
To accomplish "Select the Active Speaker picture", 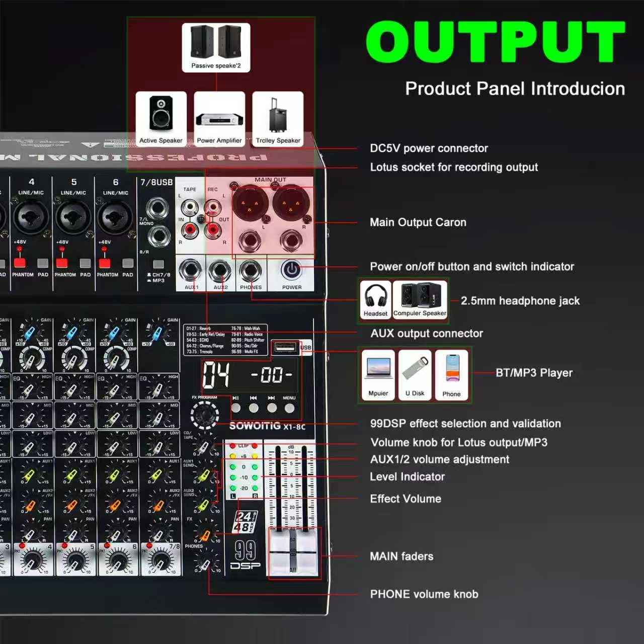I will click(x=161, y=119).
